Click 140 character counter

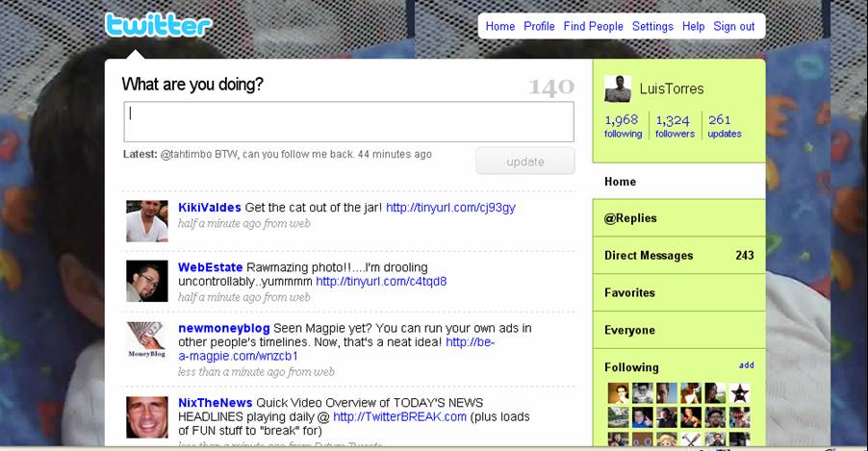point(551,87)
